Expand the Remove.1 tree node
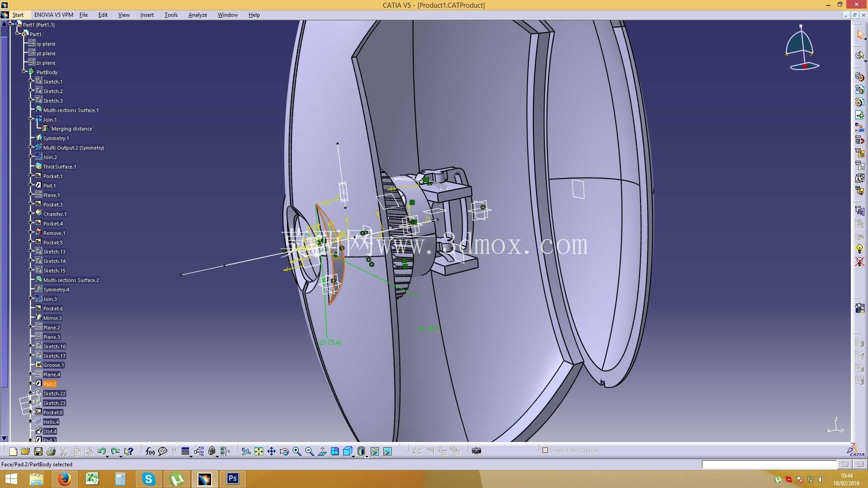Image resolution: width=868 pixels, height=488 pixels. [30, 232]
